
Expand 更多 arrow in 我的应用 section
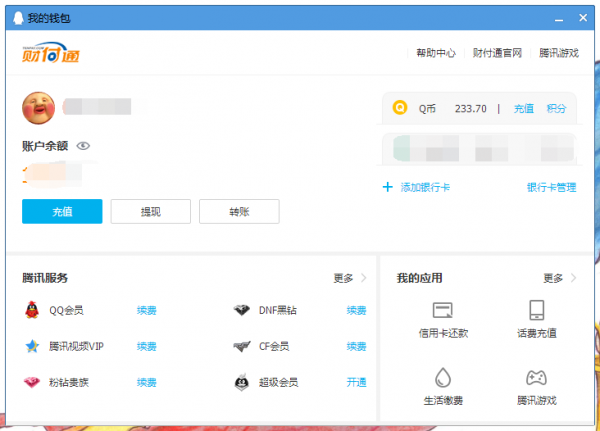pos(573,278)
